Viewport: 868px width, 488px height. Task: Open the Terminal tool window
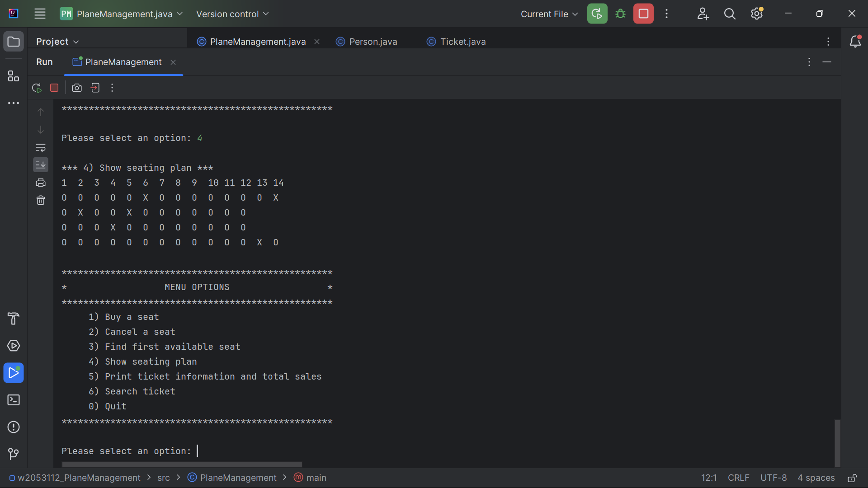14,400
